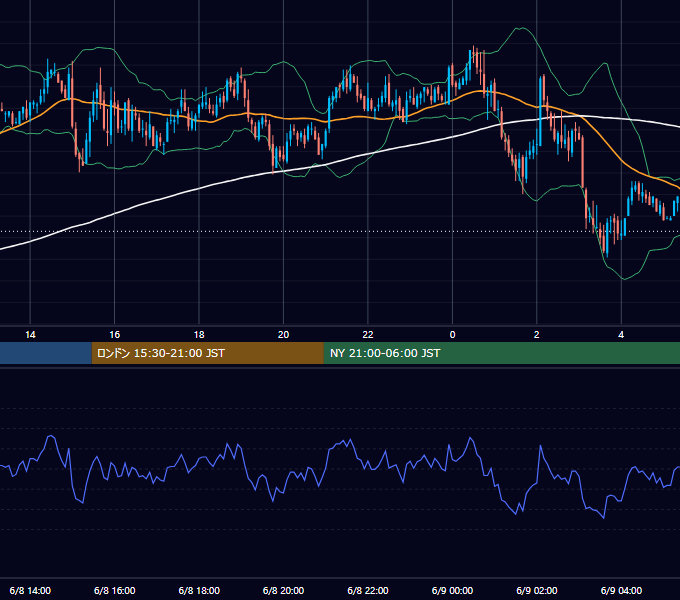
Task: Click the ロンドン 15:30-21:00 JST session band
Action: pyautogui.click(x=207, y=353)
